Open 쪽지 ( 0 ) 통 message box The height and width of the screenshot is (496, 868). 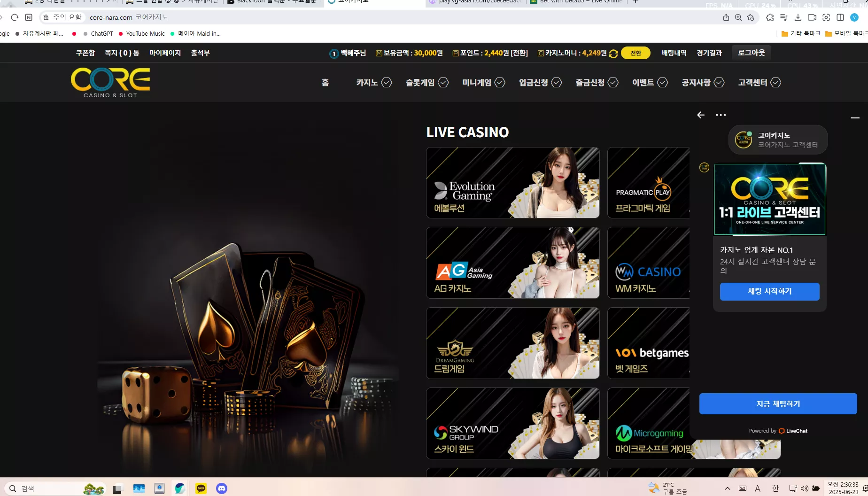[122, 53]
